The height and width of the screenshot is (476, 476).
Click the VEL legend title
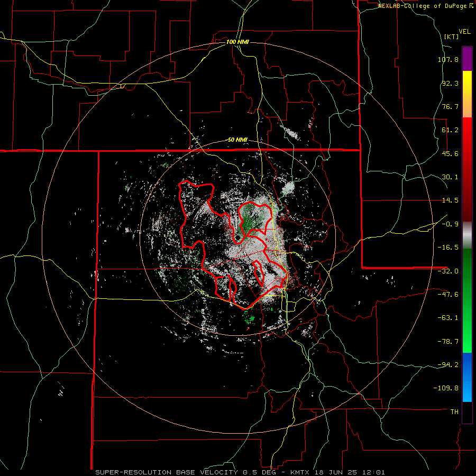[x=465, y=32]
